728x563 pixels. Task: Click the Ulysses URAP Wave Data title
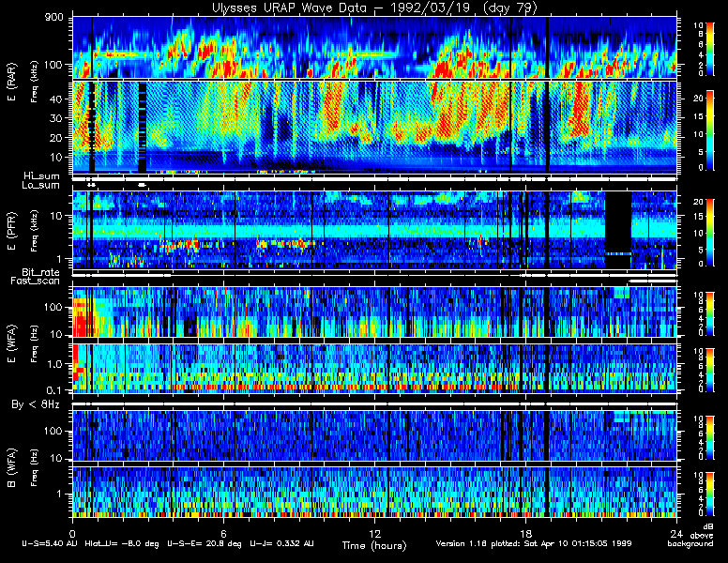374,8
